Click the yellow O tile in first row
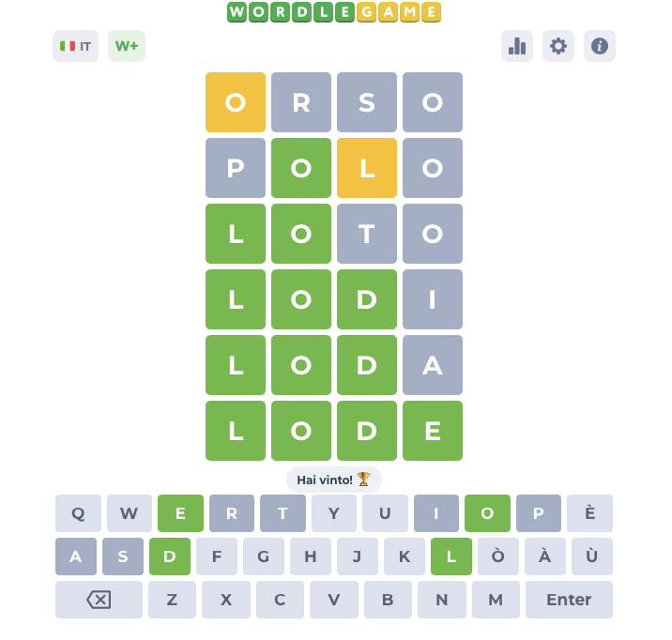 click(236, 102)
